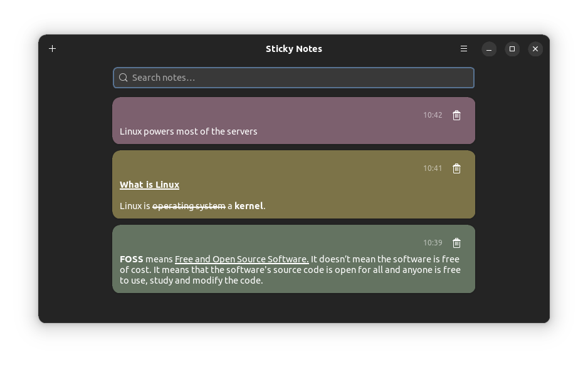Click the trash icon next to timestamp 10:39
The height and width of the screenshot is (365, 588).
pyautogui.click(x=456, y=243)
